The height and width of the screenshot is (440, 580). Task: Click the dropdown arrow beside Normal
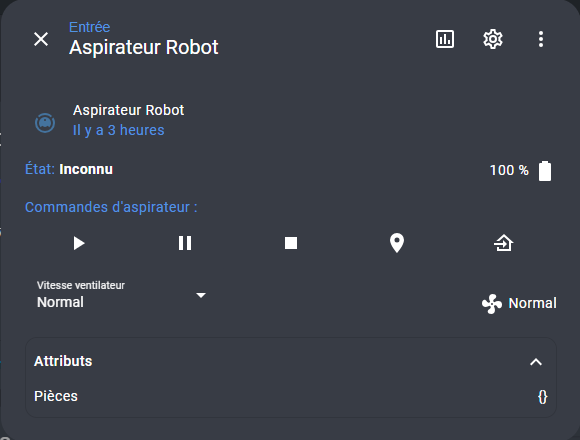click(201, 295)
